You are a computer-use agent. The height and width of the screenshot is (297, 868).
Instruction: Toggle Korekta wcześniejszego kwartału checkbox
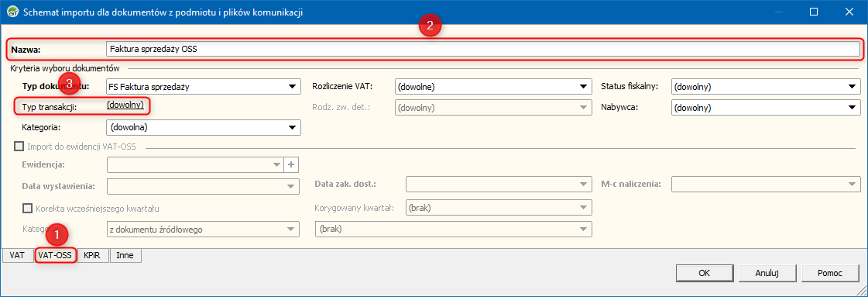click(x=27, y=209)
